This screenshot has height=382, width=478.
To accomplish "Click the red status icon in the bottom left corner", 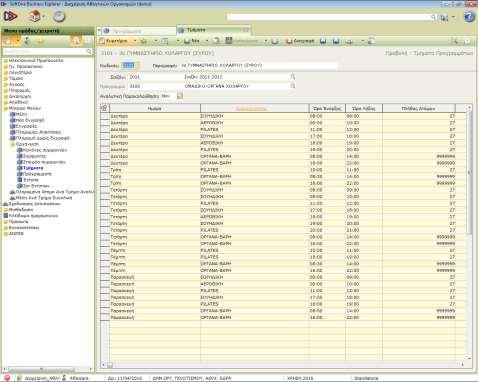I will point(7,378).
